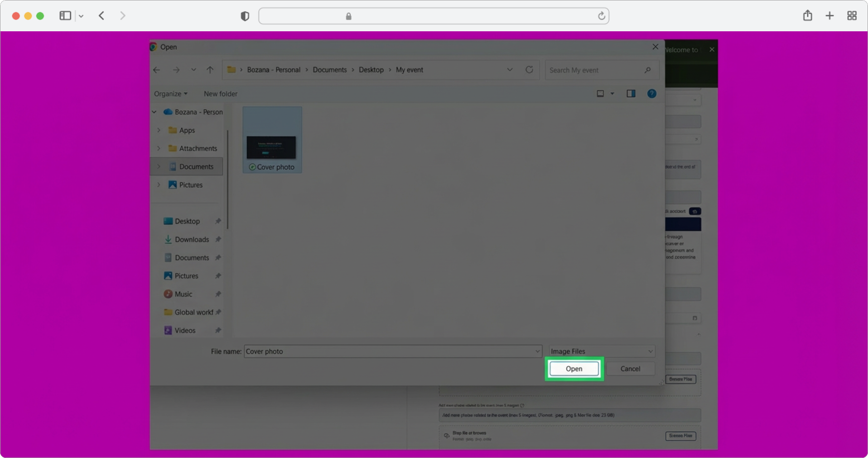Click the share icon in the browser toolbar
868x458 pixels.
tap(807, 15)
